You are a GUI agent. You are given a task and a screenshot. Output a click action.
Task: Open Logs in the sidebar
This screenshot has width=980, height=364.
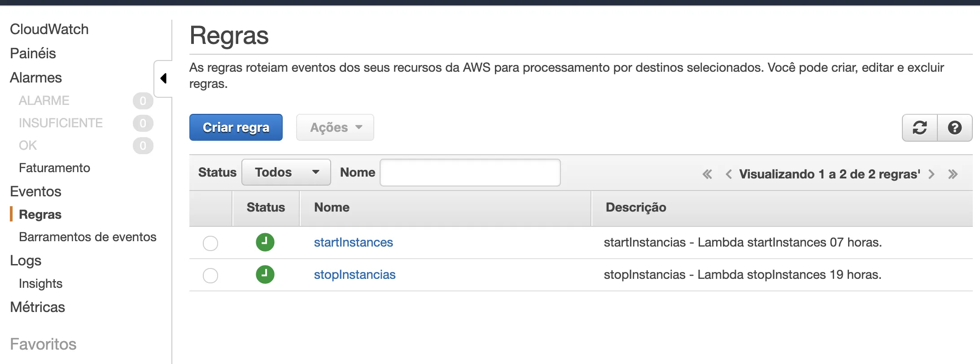pos(26,260)
